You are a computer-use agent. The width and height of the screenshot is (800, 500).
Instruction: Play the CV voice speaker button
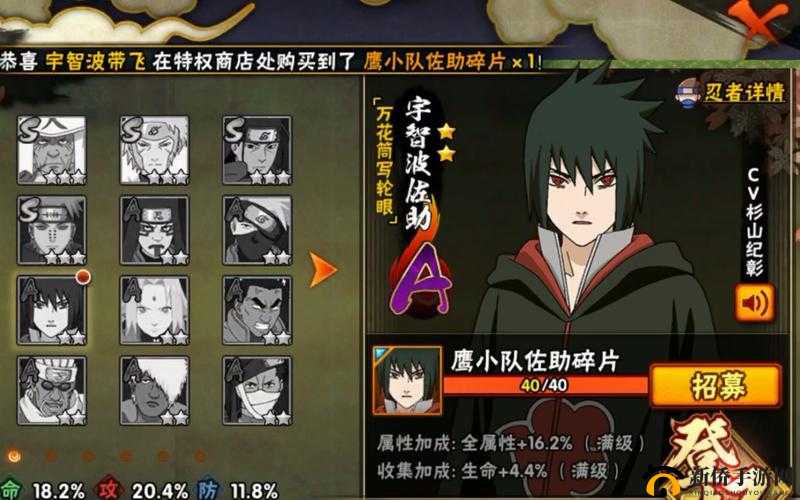(x=754, y=303)
